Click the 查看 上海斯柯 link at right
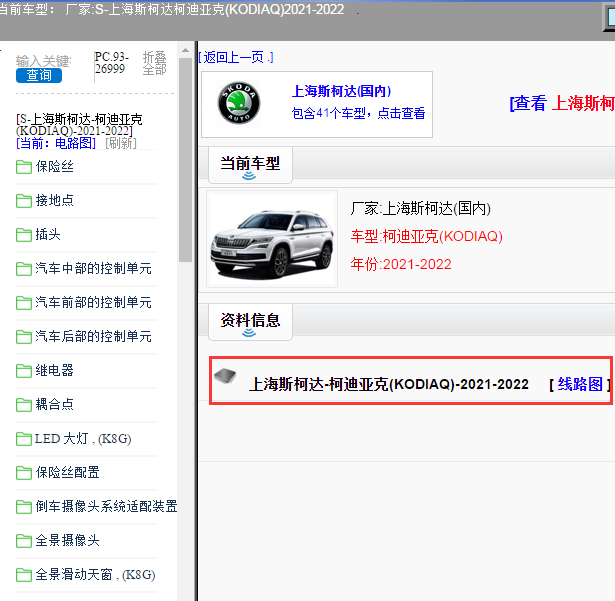 pyautogui.click(x=562, y=104)
